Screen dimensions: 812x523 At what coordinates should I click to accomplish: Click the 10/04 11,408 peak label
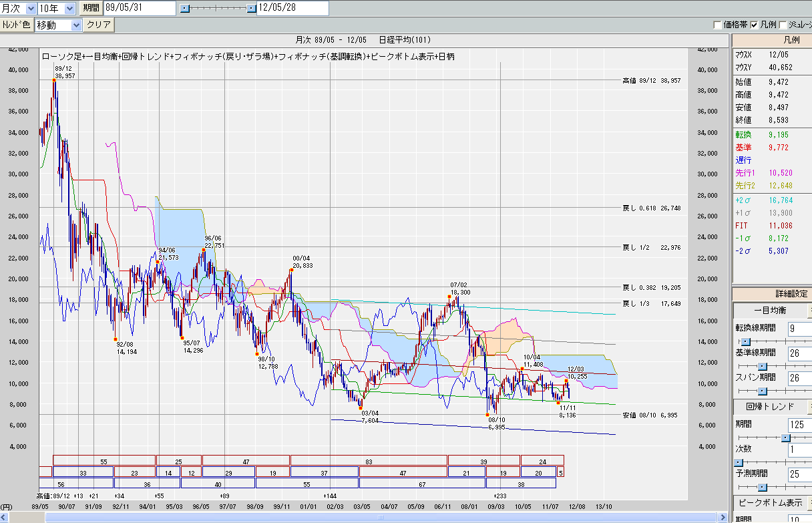[533, 361]
